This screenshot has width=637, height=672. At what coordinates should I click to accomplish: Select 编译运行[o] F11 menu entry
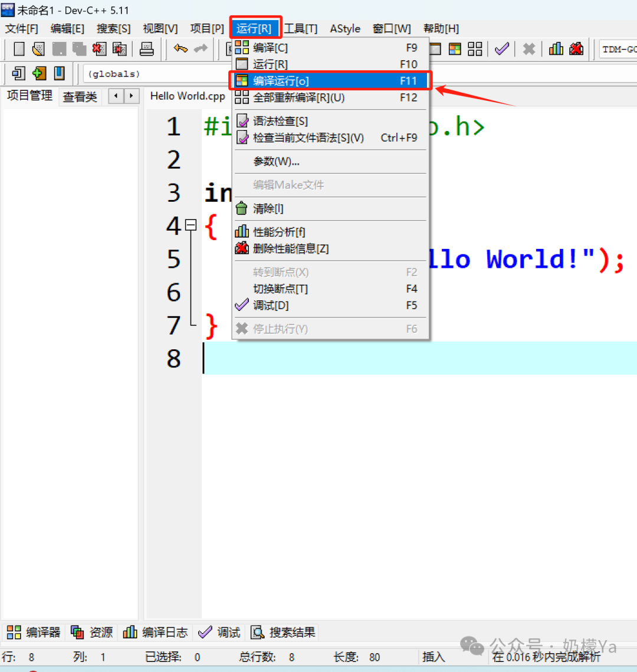(x=330, y=81)
